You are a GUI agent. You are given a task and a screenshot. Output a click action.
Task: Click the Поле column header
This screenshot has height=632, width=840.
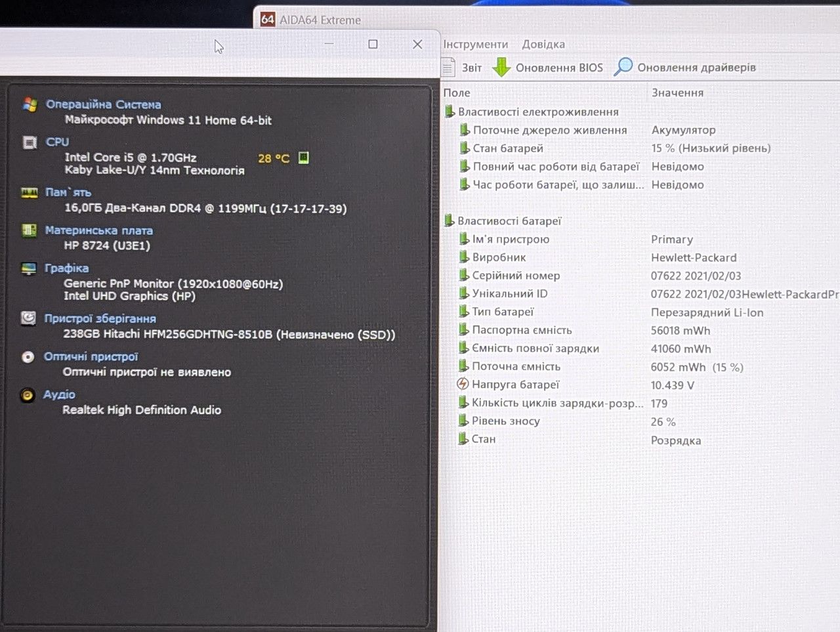click(457, 93)
